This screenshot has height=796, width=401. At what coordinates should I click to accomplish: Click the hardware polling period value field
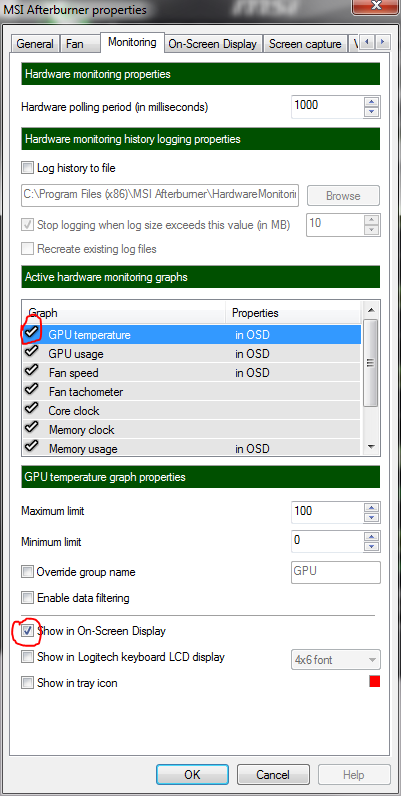[327, 106]
